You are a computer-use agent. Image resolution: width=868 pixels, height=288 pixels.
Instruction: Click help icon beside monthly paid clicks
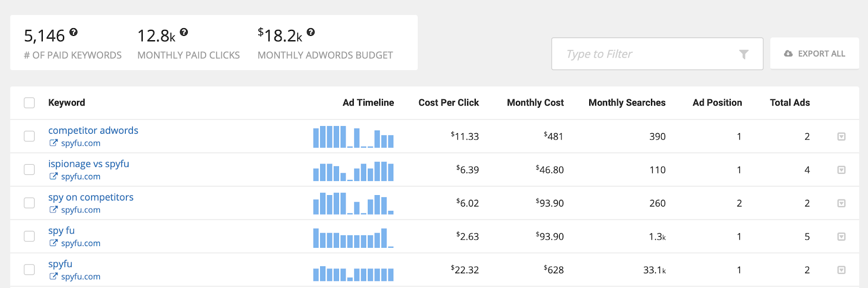pyautogui.click(x=184, y=32)
